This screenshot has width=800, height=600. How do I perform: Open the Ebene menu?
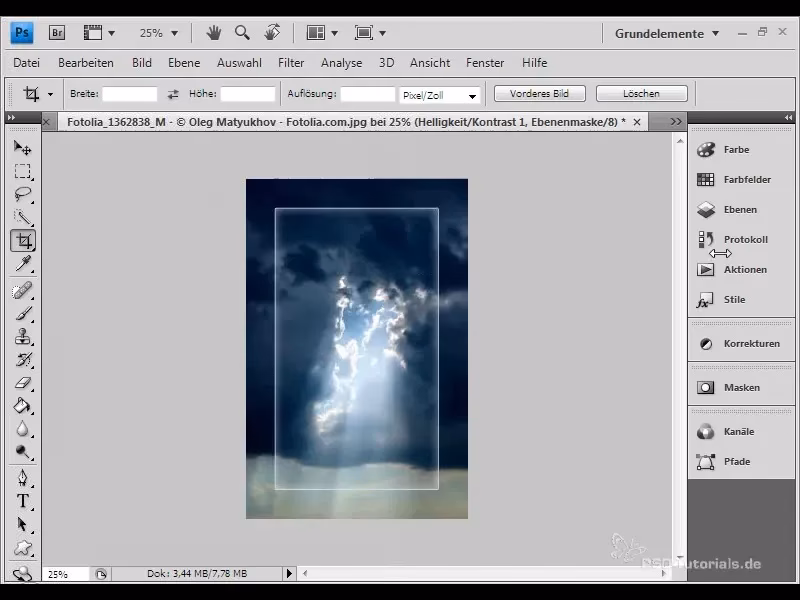184,63
